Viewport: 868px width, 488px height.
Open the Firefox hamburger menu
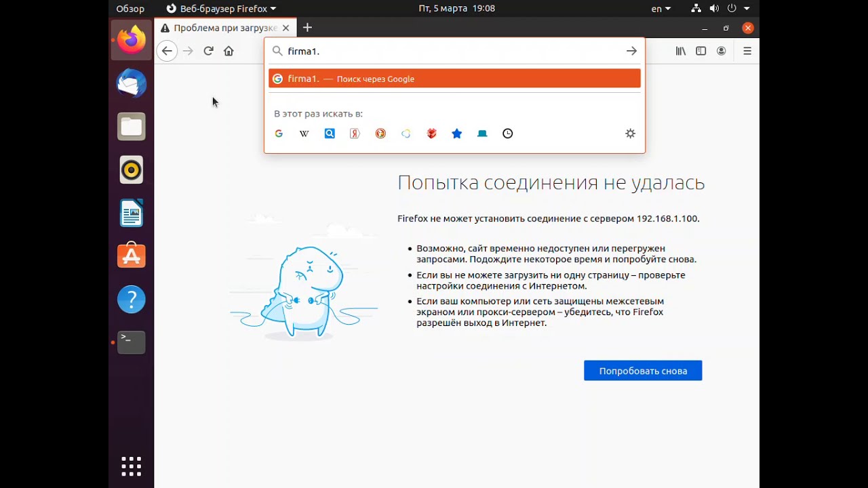(747, 51)
